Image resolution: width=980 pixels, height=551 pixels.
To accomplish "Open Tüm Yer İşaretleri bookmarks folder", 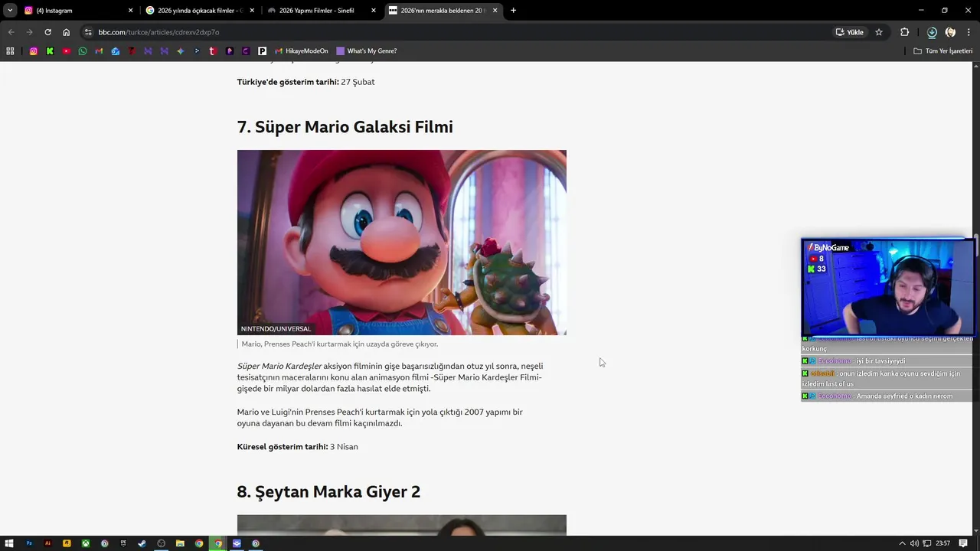I will pos(943,51).
